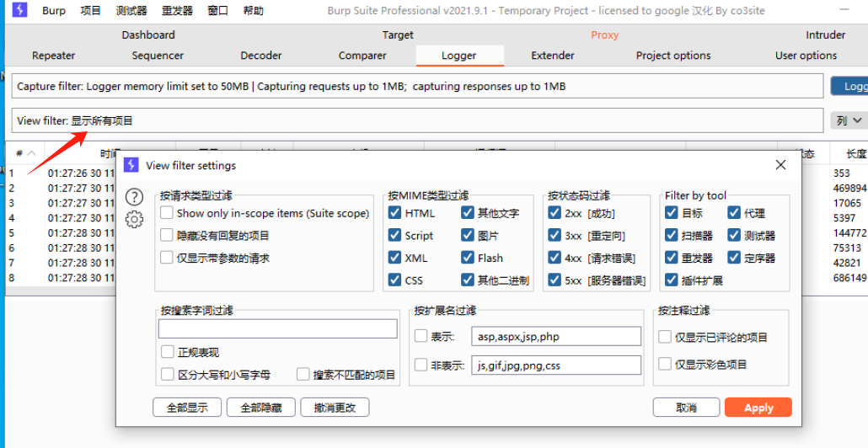
Task: Toggle 4xx [请求错误] status checkbox
Action: point(555,258)
